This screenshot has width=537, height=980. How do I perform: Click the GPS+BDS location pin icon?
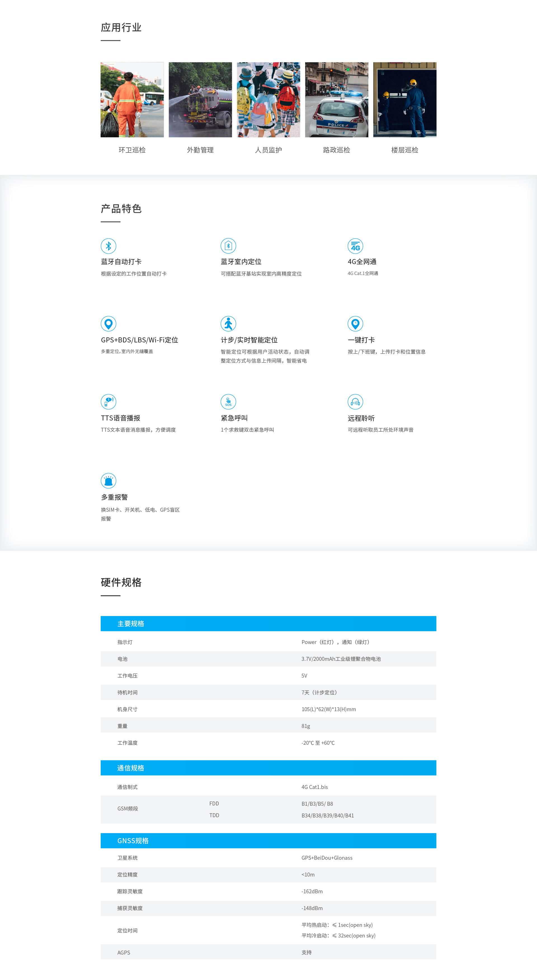click(x=109, y=324)
